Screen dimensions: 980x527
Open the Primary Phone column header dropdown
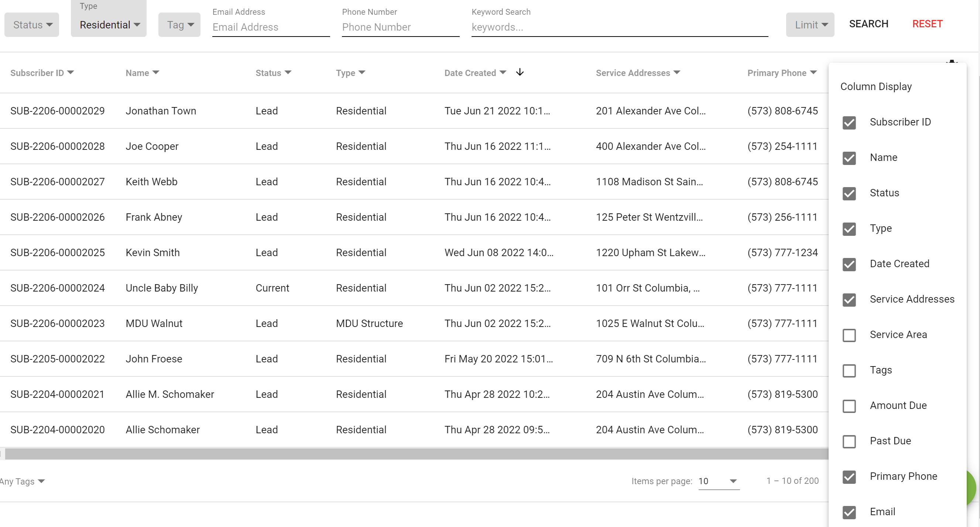[x=813, y=72]
